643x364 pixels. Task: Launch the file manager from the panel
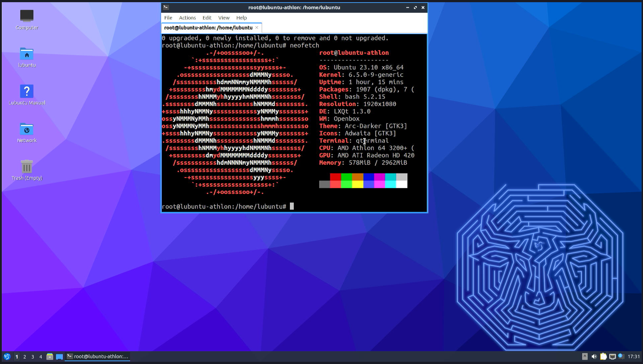[50, 356]
